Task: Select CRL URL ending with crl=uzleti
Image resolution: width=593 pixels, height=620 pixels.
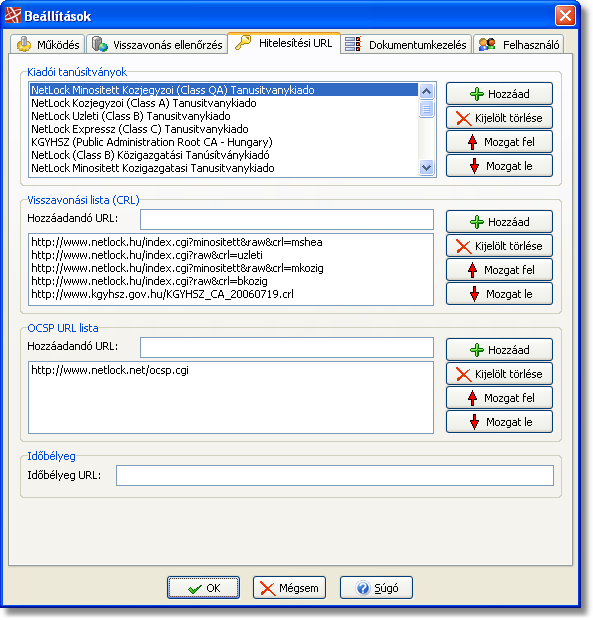Action: pos(231,255)
